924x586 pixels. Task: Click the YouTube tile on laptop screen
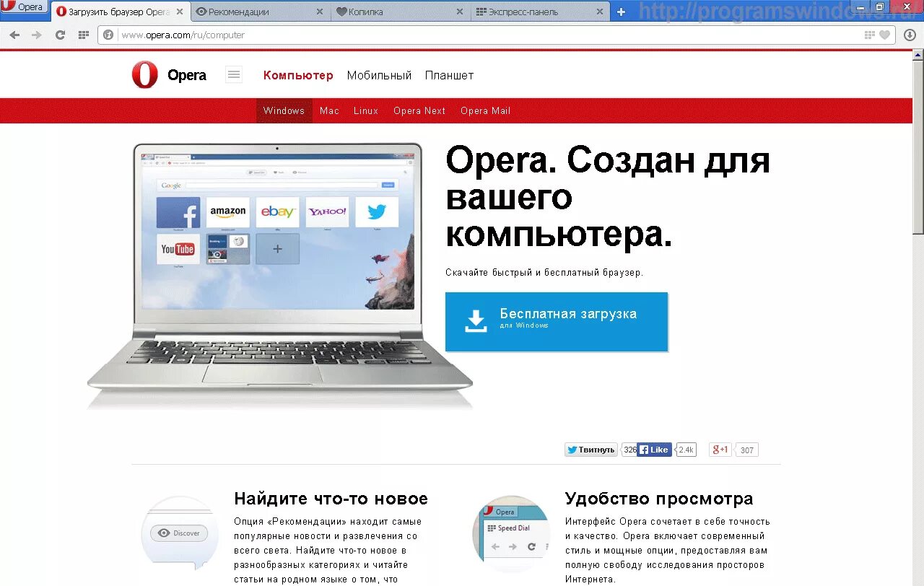point(178,249)
